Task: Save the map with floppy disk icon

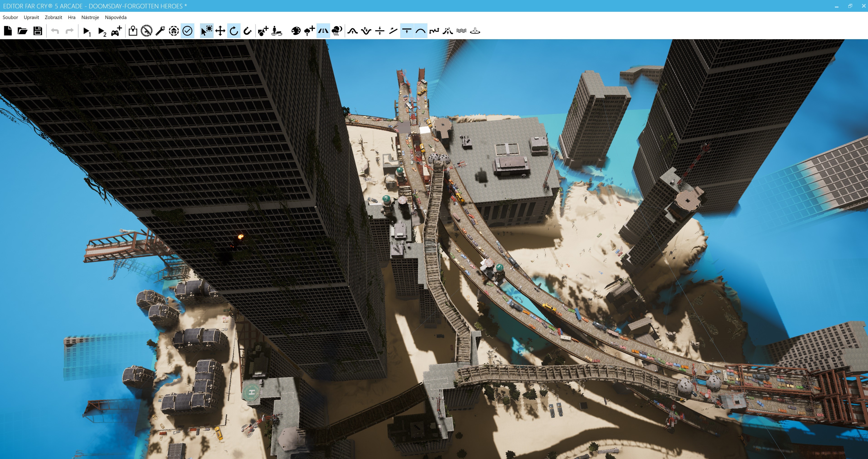Action: coord(38,31)
